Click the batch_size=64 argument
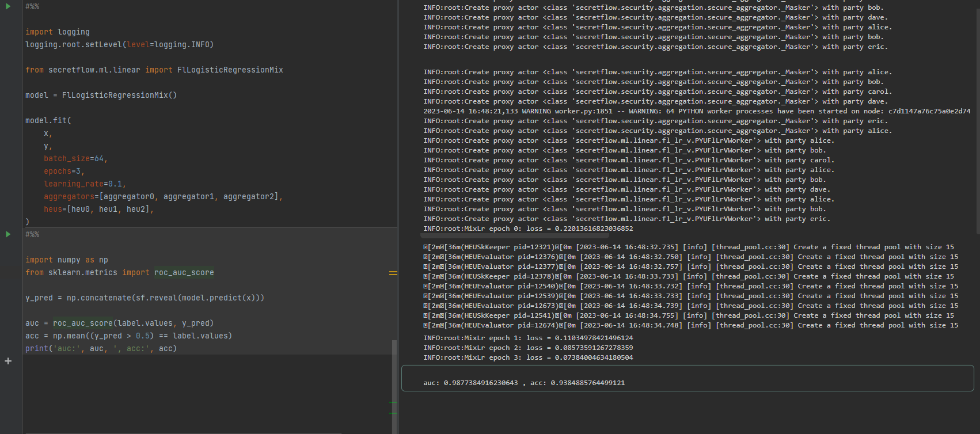 [75, 158]
